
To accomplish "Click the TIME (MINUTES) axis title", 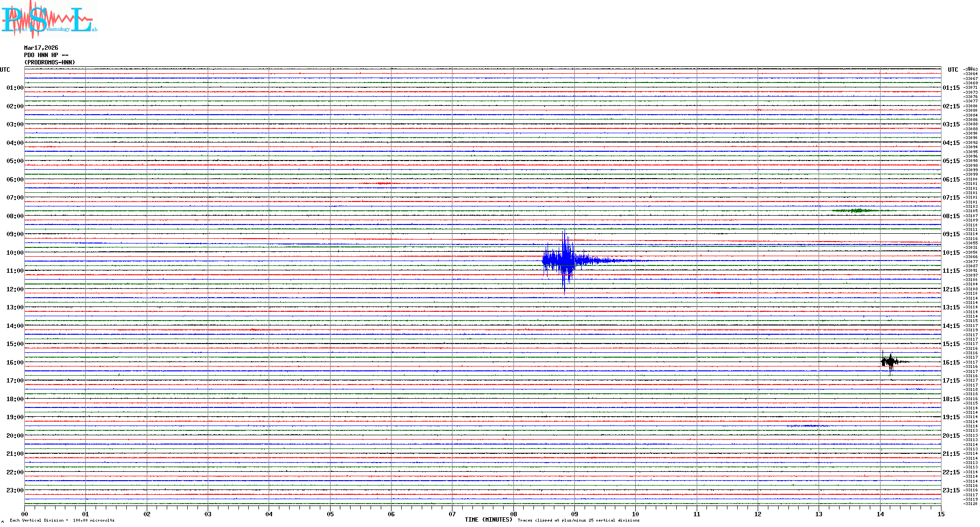I will coord(488,520).
